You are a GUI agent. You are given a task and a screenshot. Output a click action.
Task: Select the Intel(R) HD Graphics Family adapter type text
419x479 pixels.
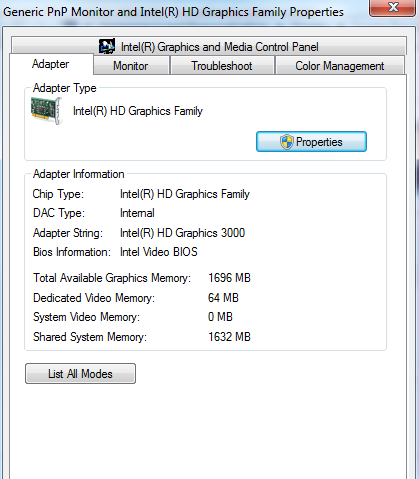(x=138, y=111)
